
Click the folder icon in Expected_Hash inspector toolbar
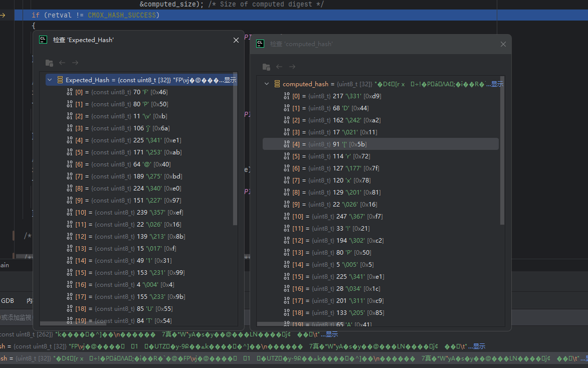coord(49,63)
